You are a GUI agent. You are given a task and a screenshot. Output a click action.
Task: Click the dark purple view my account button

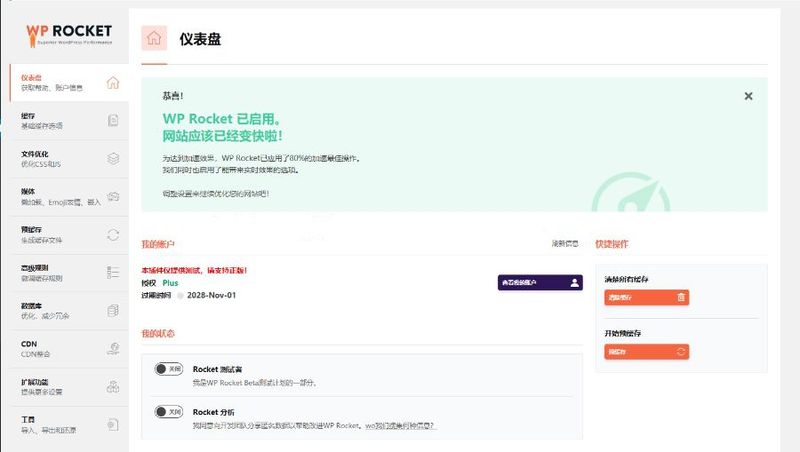click(540, 283)
